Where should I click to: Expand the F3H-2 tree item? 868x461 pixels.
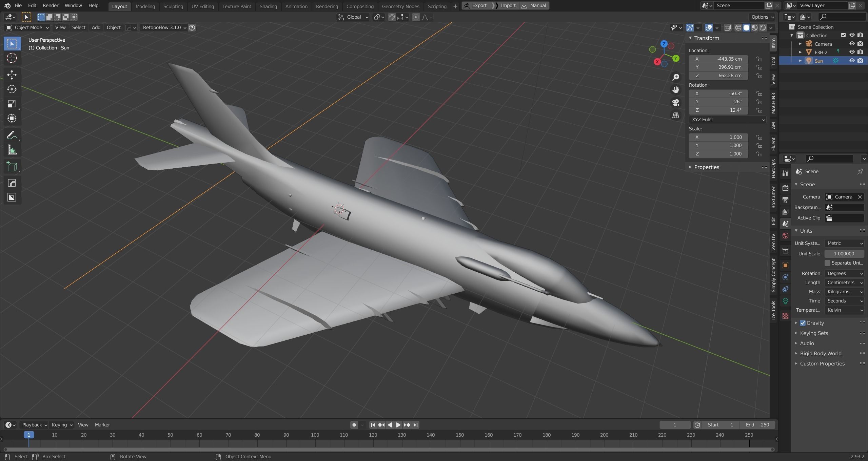(801, 52)
